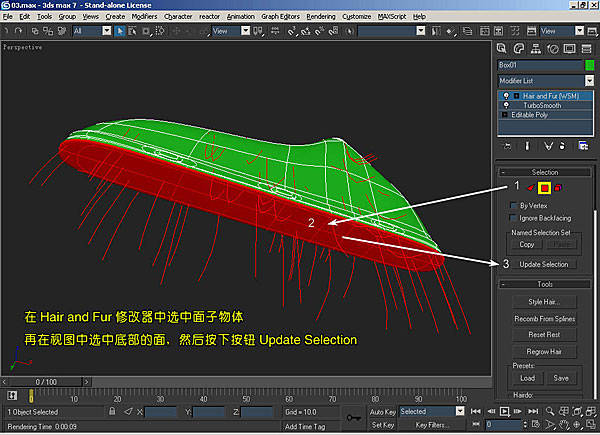The image size is (600, 435).
Task: Open the Layer Manager icon
Action: tap(467, 31)
